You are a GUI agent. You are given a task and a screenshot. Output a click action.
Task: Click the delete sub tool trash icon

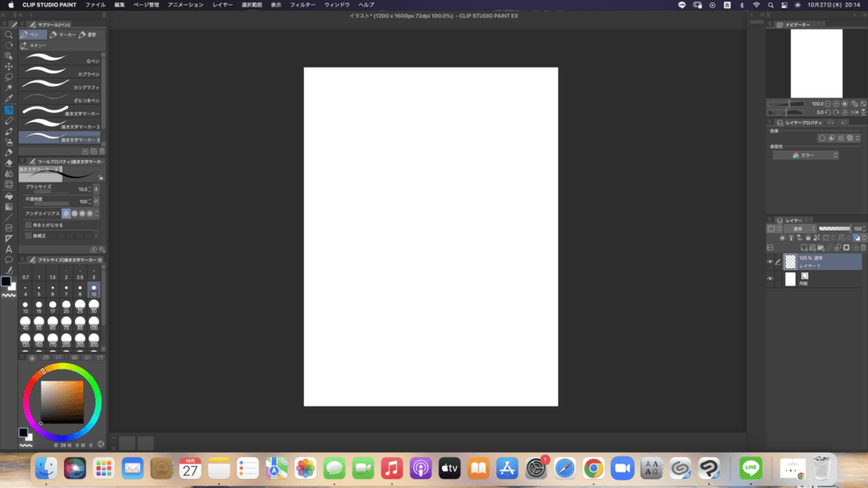pyautogui.click(x=102, y=151)
